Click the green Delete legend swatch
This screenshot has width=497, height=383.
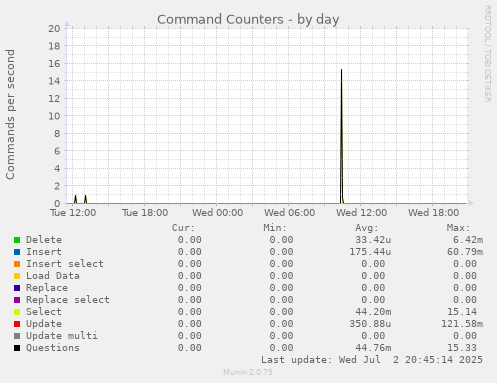[x=17, y=240]
